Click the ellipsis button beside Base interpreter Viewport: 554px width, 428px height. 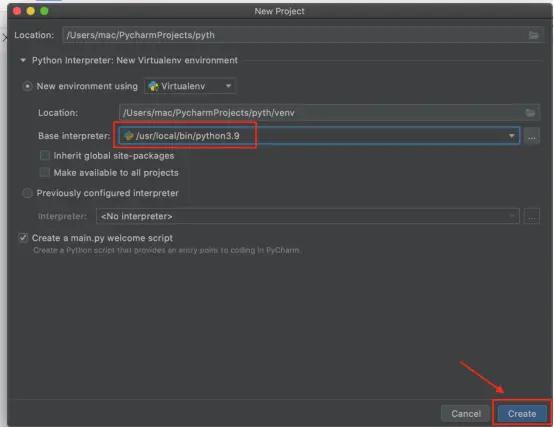(x=531, y=136)
